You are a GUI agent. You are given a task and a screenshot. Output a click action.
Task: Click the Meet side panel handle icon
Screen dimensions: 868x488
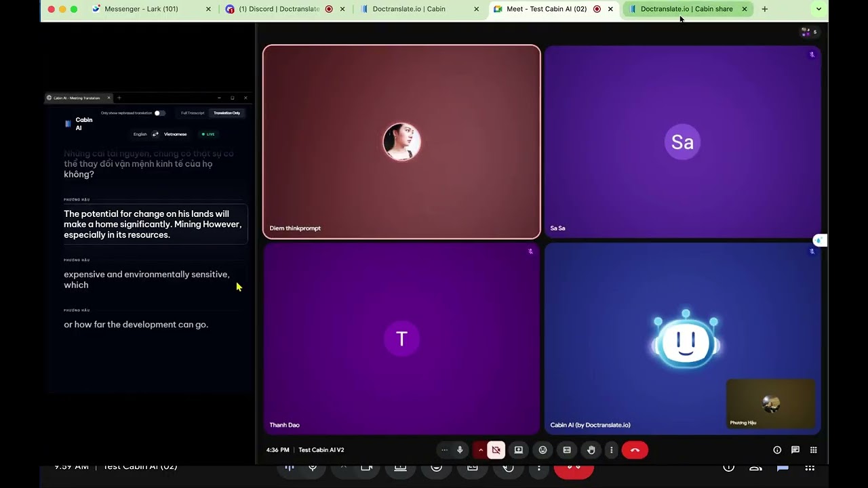[x=820, y=240]
